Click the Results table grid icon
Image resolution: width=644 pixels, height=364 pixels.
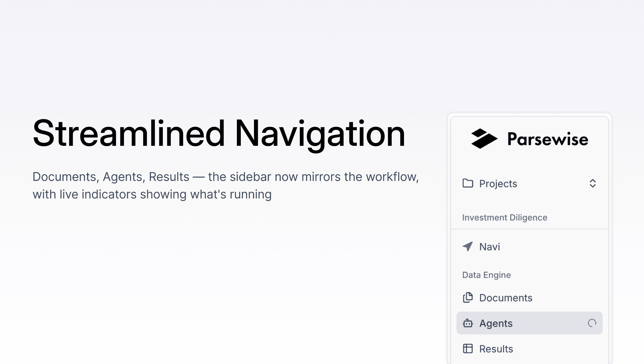coord(468,349)
